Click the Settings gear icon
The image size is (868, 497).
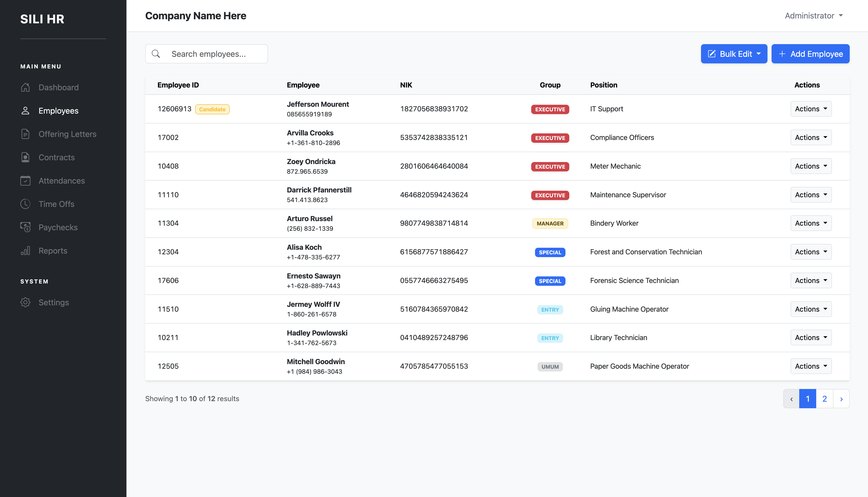point(25,302)
